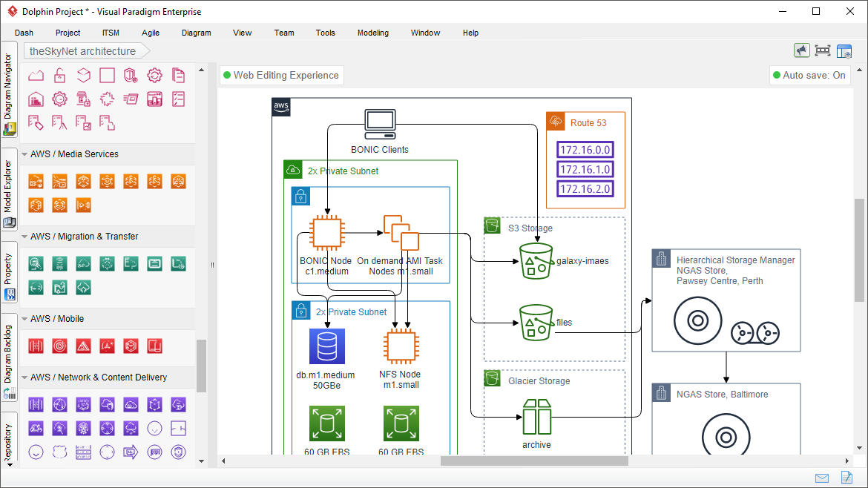Image resolution: width=868 pixels, height=488 pixels.
Task: Select the open padlock shape from palette
Action: click(x=59, y=74)
